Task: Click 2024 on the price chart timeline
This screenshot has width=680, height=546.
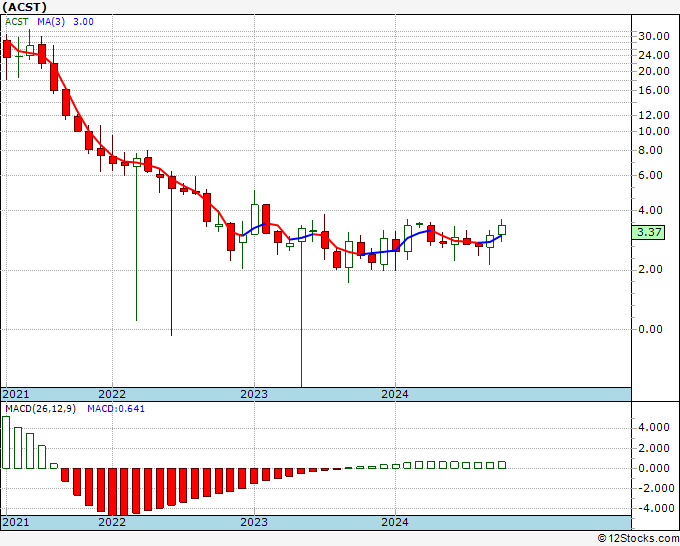Action: (x=395, y=394)
